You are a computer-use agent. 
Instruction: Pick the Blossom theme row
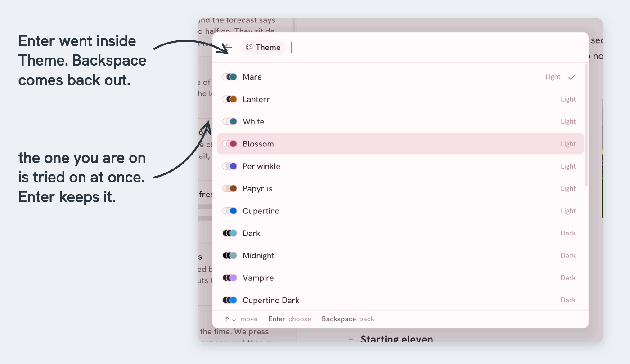tap(400, 144)
